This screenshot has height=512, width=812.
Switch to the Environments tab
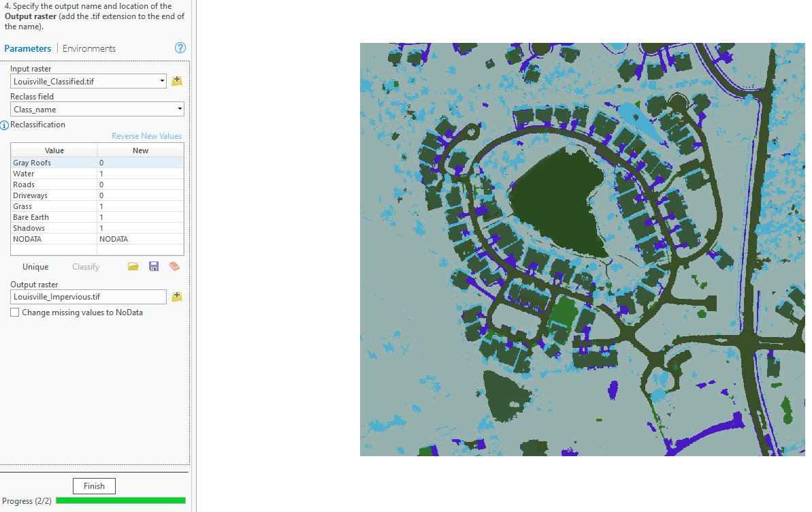click(88, 48)
